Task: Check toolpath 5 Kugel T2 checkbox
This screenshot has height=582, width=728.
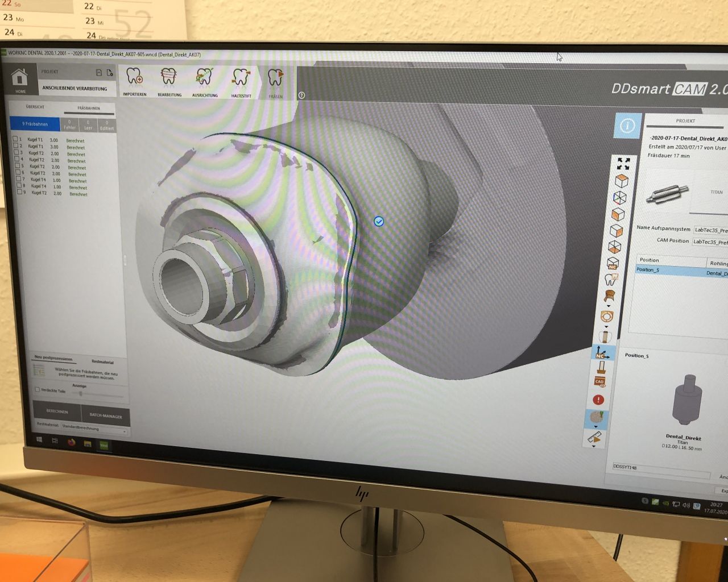Action: click(18, 165)
